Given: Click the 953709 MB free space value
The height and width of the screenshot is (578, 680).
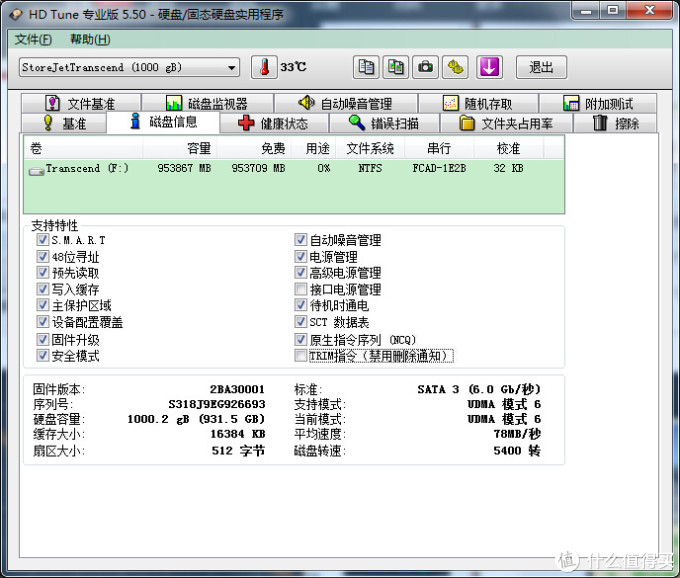Looking at the screenshot, I should (x=258, y=168).
